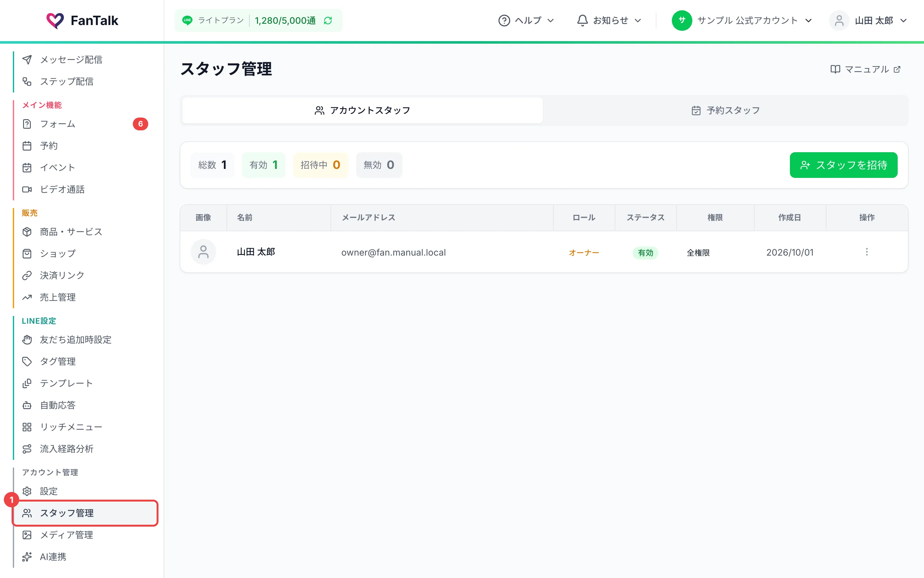This screenshot has width=924, height=578.
Task: Click the 2026/10/01 creation date
Action: click(790, 252)
